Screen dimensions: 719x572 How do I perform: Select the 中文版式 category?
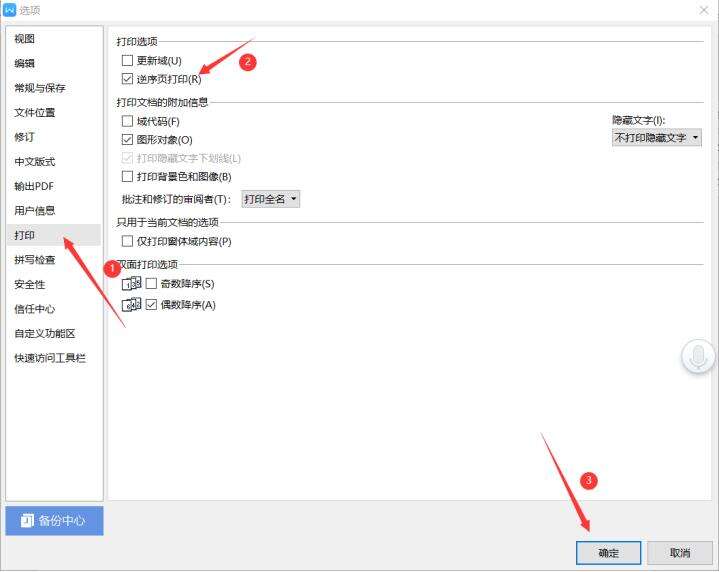coord(54,161)
